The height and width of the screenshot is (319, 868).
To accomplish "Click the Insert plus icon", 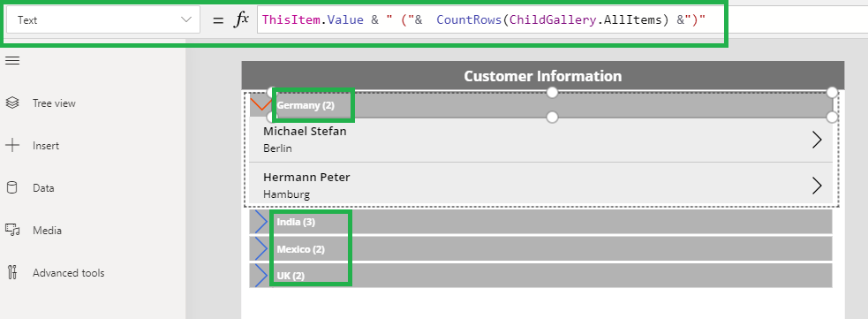I will 12,146.
